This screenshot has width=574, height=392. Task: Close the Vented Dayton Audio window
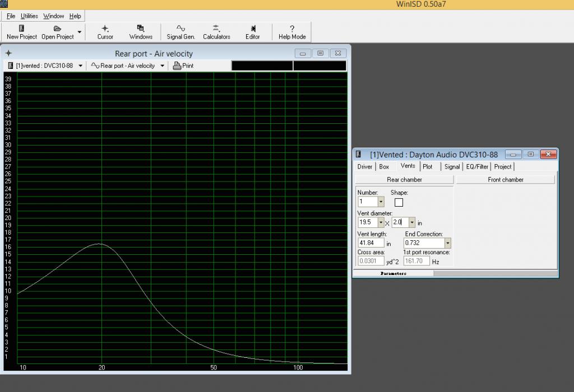pos(548,155)
